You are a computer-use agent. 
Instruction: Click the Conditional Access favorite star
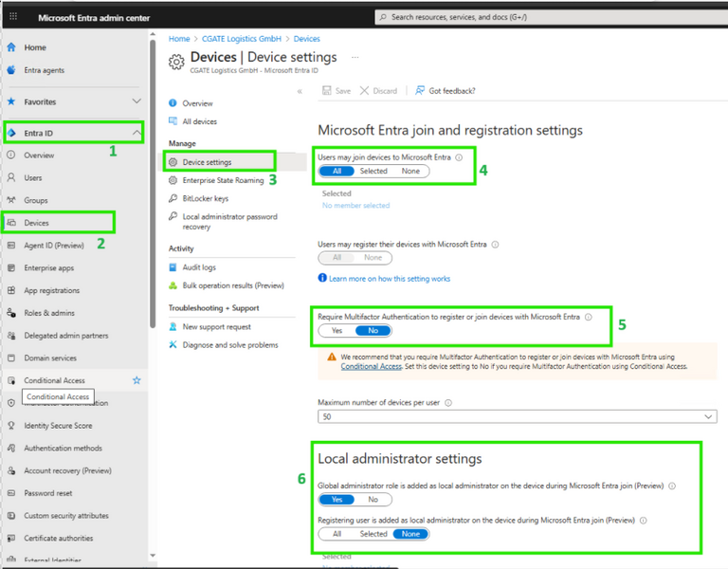[136, 380]
